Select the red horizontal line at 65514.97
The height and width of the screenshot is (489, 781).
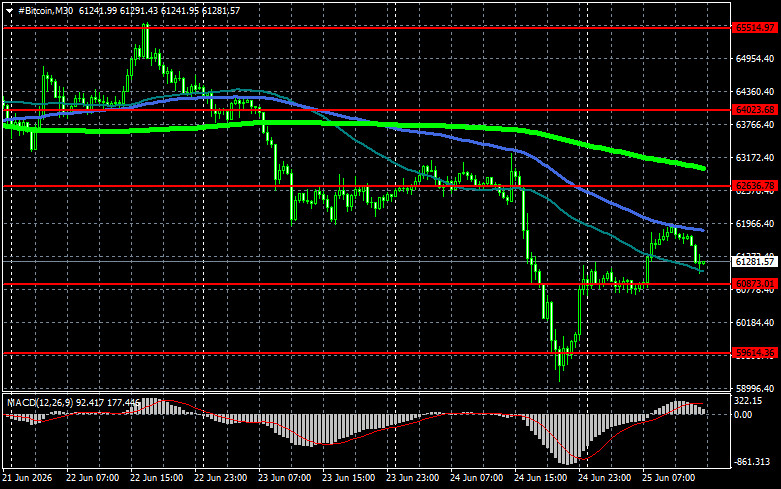pos(367,28)
